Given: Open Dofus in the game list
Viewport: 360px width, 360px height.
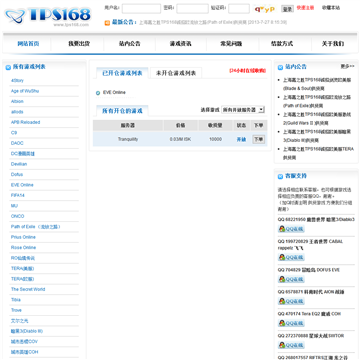Looking at the screenshot, I should click(x=17, y=174).
